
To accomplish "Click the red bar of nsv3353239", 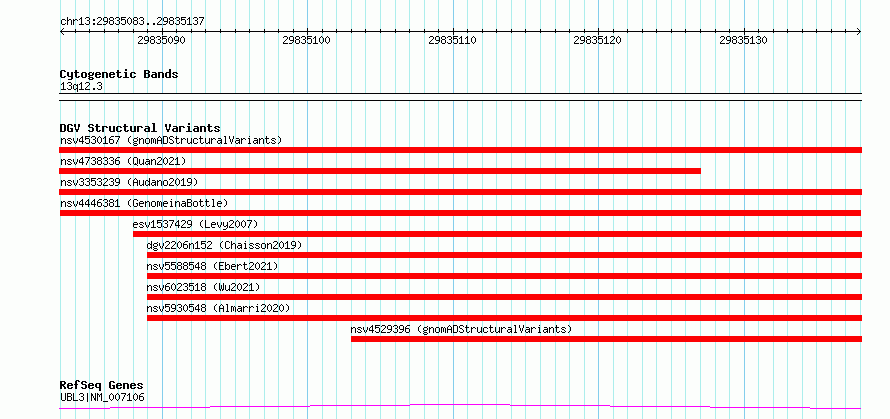I will pyautogui.click(x=460, y=192).
